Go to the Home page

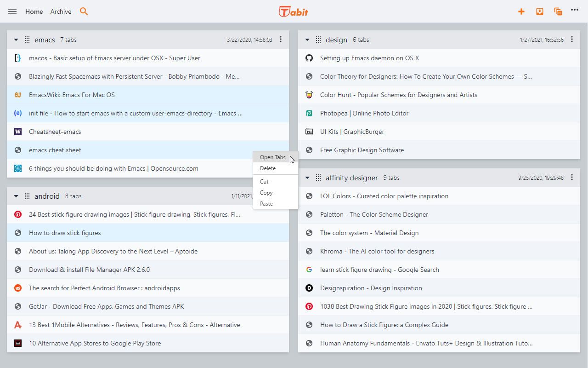coord(34,11)
